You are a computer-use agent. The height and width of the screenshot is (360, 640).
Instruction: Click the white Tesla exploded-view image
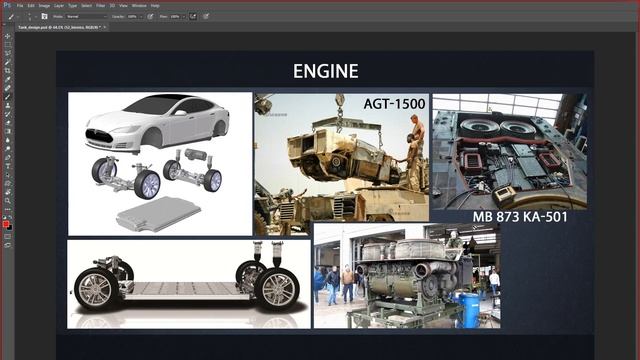pos(160,164)
